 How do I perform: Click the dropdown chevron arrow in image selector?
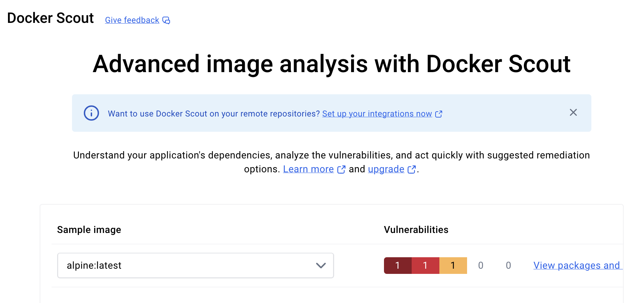tap(321, 266)
